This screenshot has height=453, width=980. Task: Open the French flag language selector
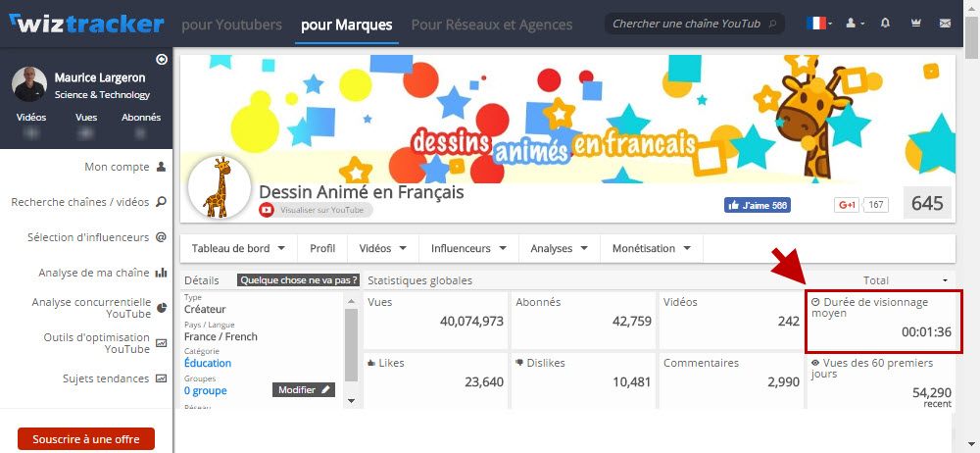(x=818, y=24)
